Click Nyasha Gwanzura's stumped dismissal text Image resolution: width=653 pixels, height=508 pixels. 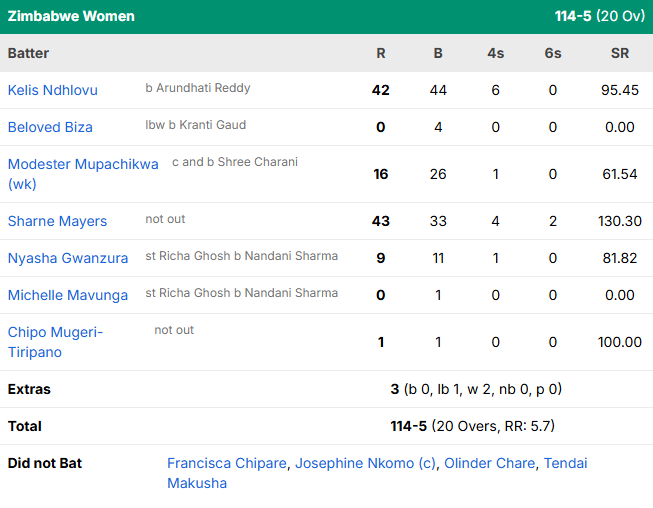pos(242,256)
